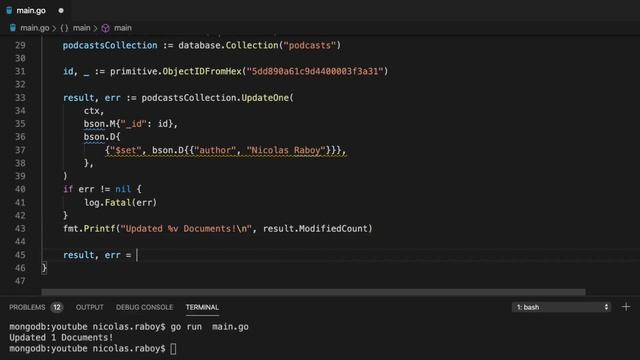
Task: Click the terminal prompt cursor on the last line
Action: (x=173, y=349)
